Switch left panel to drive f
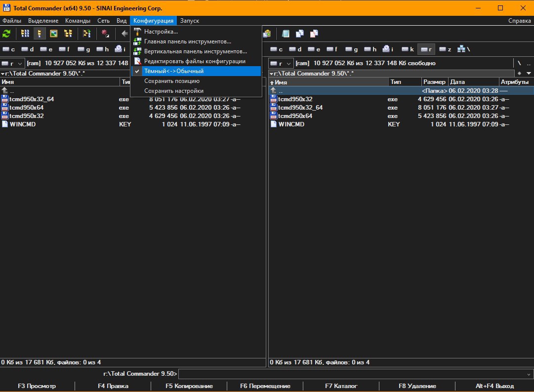The width and height of the screenshot is (534, 392). coord(64,49)
